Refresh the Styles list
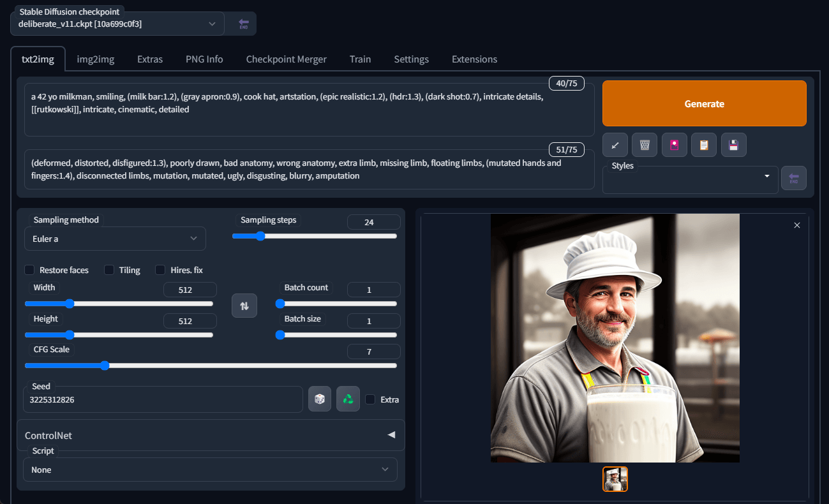The width and height of the screenshot is (829, 504). (x=794, y=178)
